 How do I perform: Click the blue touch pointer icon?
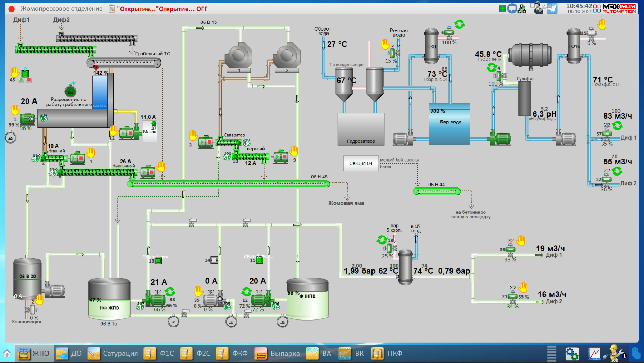pyautogui.click(x=636, y=353)
